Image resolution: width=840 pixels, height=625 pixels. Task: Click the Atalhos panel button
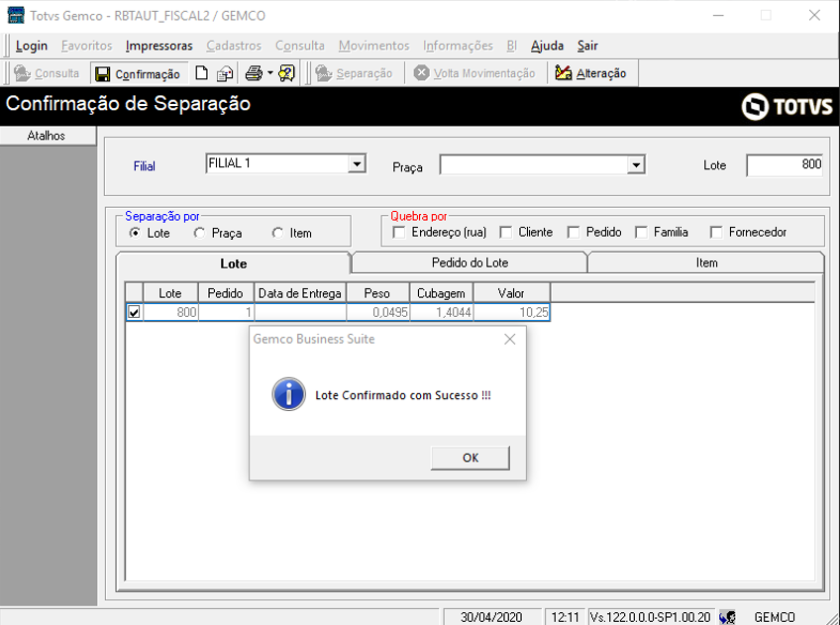[48, 136]
